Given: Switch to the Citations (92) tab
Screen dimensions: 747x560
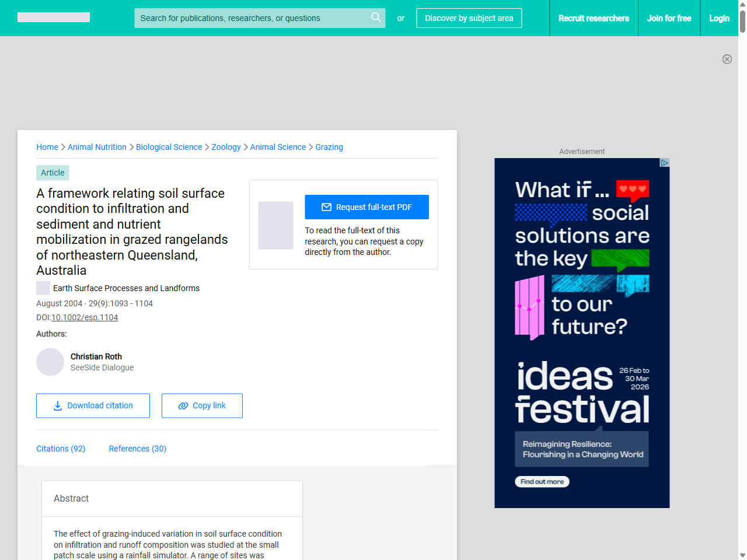Looking at the screenshot, I should 61,449.
